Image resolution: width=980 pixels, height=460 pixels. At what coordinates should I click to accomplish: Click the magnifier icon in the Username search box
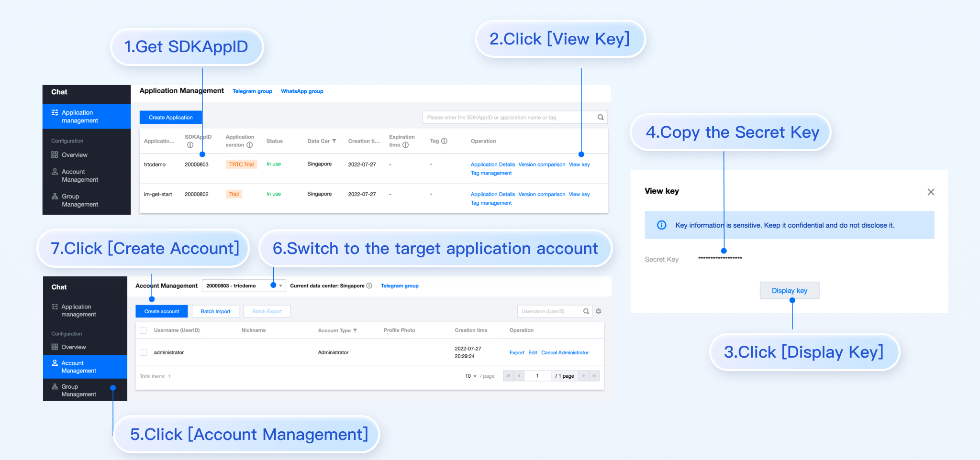[586, 311]
